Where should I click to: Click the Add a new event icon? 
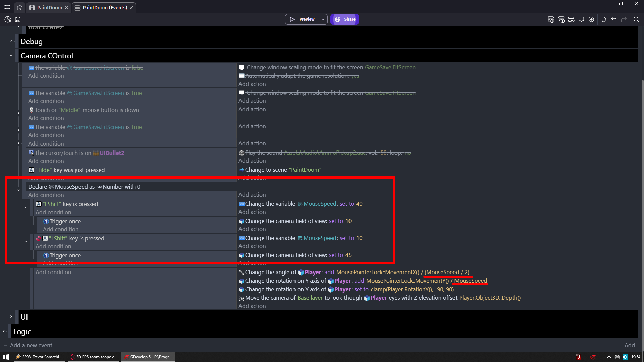pos(551,19)
